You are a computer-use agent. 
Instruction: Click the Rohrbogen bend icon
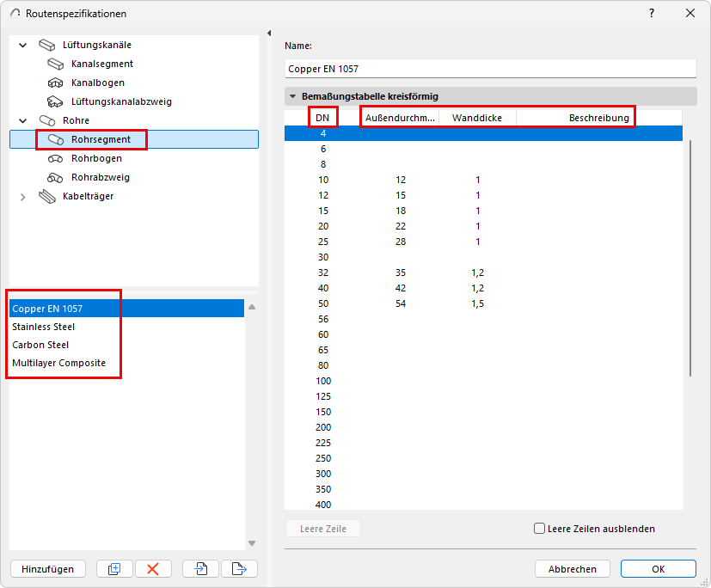55,159
